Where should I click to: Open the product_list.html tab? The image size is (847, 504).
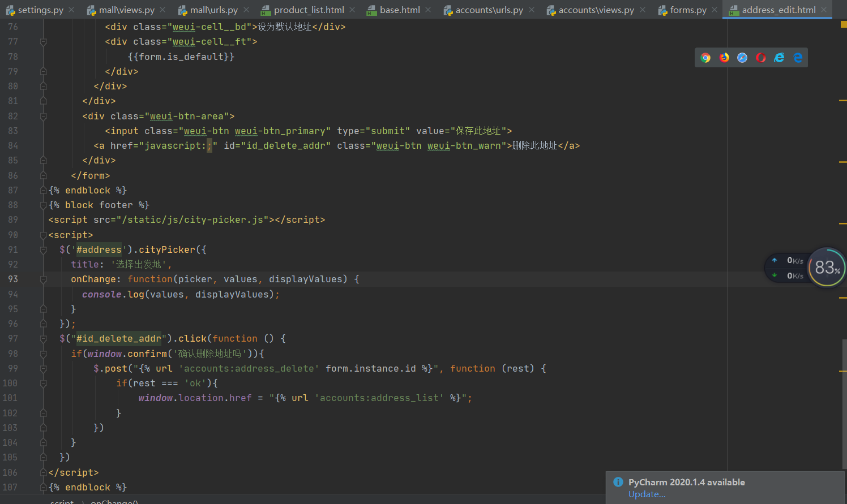tap(309, 10)
